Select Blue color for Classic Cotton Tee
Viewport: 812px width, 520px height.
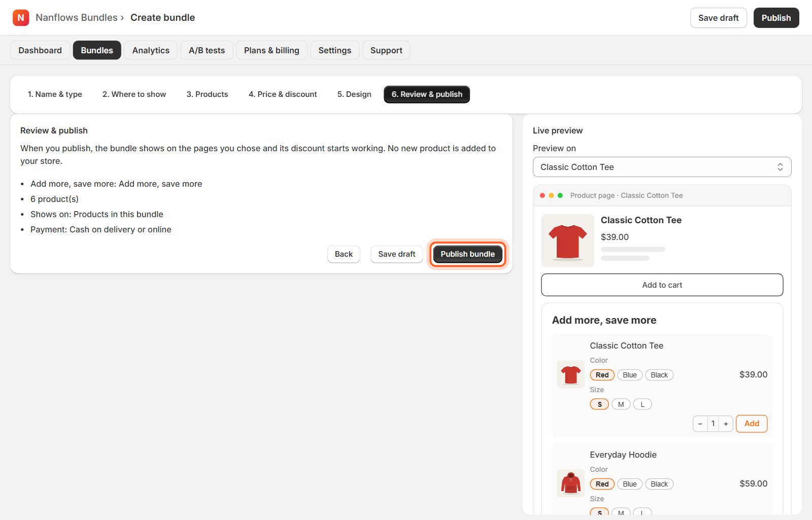click(630, 375)
